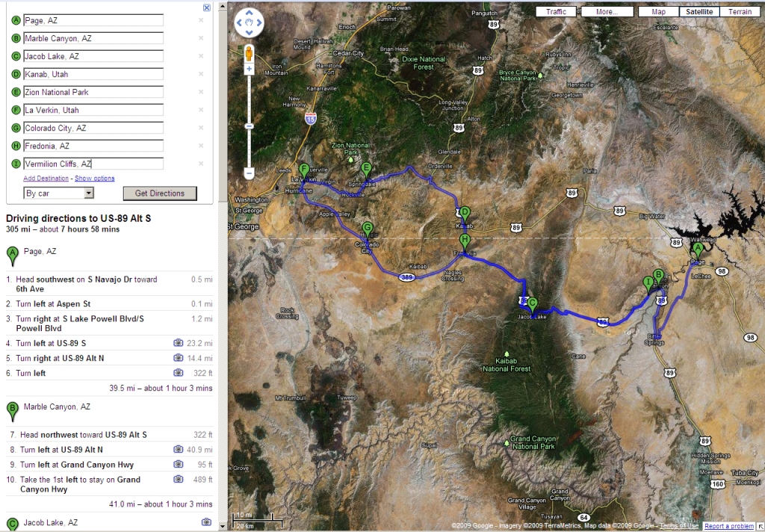Click the zoom out minus button
This screenshot has width=765, height=532.
click(250, 173)
